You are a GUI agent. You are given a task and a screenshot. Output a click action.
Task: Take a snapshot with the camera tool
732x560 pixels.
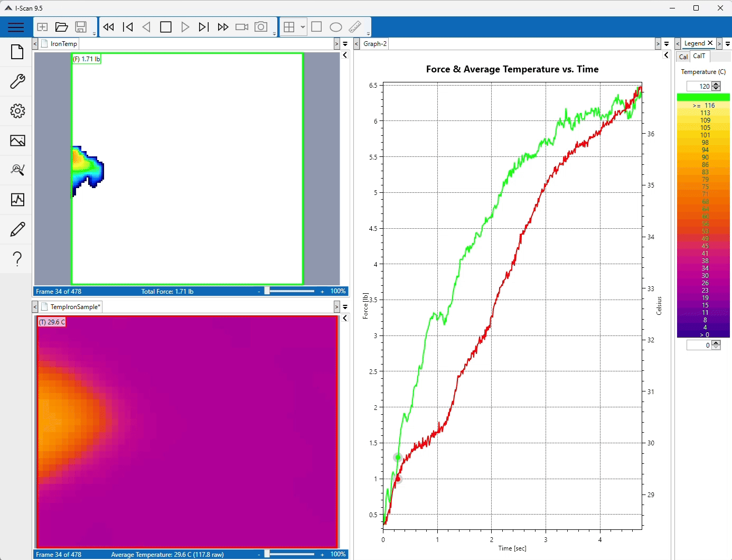click(261, 26)
